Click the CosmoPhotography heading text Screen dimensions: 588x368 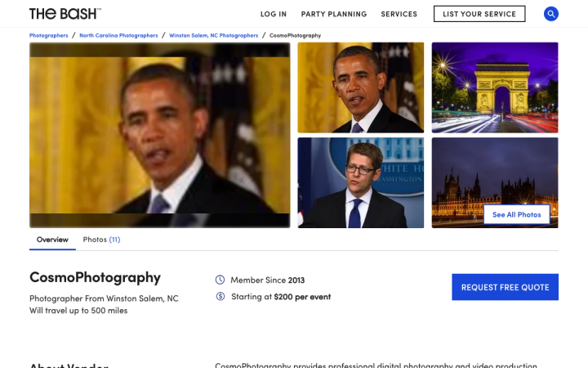(x=95, y=277)
